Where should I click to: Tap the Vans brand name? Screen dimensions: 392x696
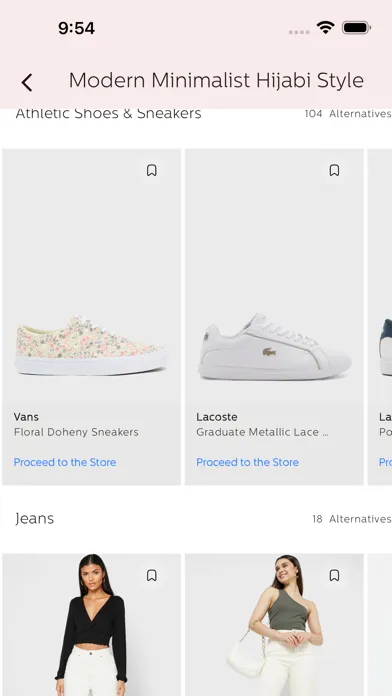[x=26, y=417]
